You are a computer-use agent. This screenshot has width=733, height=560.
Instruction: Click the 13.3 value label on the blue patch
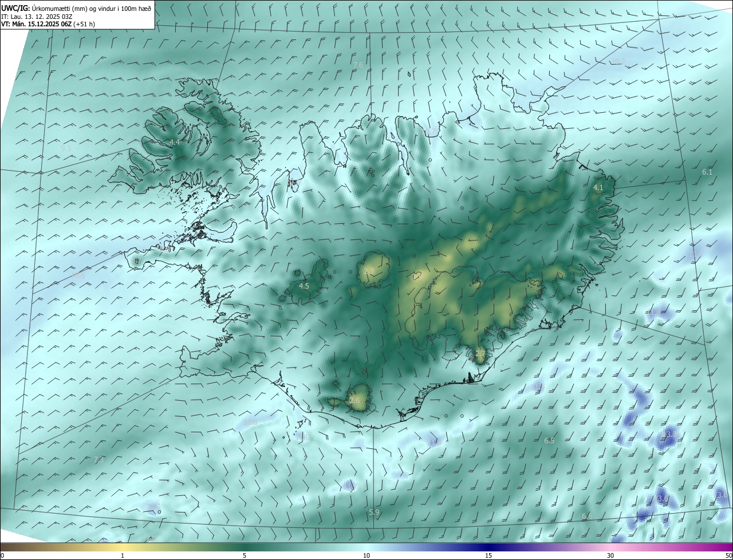(671, 435)
